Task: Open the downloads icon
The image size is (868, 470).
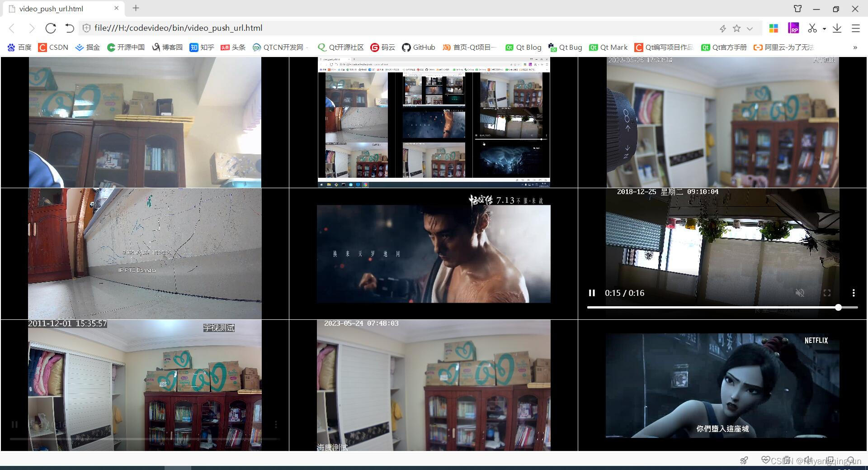Action: click(x=837, y=28)
